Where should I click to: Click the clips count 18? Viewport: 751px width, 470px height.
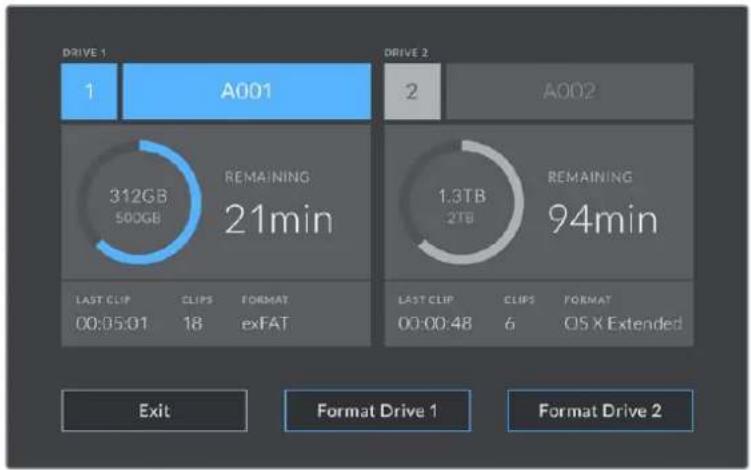(193, 323)
